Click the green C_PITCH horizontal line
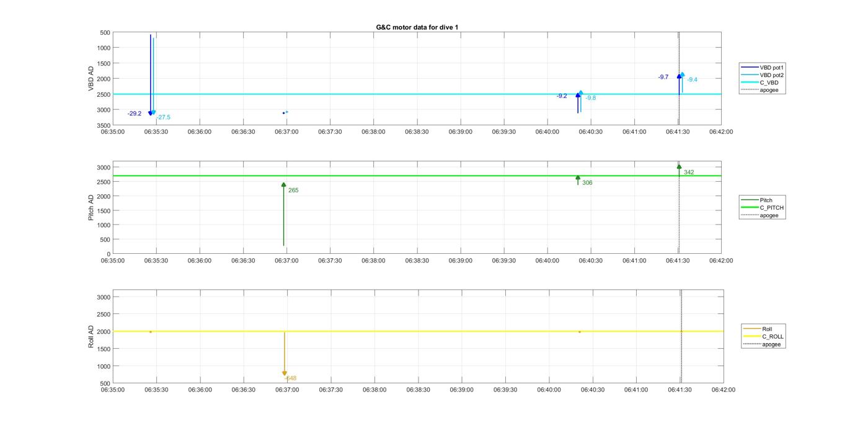The image size is (868, 430). coord(417,176)
